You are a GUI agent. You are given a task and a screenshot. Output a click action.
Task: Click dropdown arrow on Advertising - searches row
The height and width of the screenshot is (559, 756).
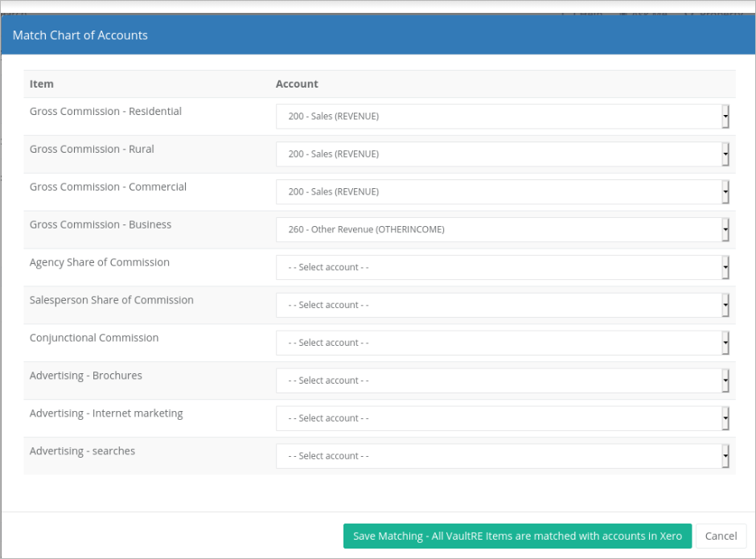point(725,456)
